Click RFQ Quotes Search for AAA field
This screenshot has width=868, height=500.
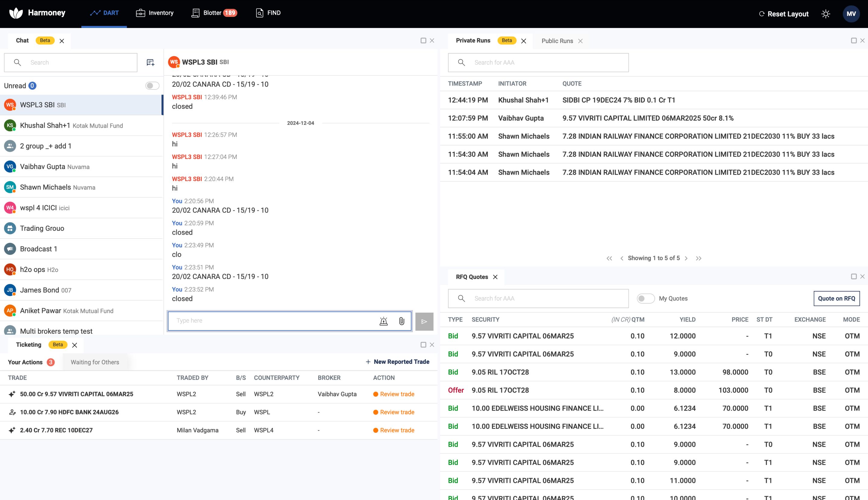(539, 298)
